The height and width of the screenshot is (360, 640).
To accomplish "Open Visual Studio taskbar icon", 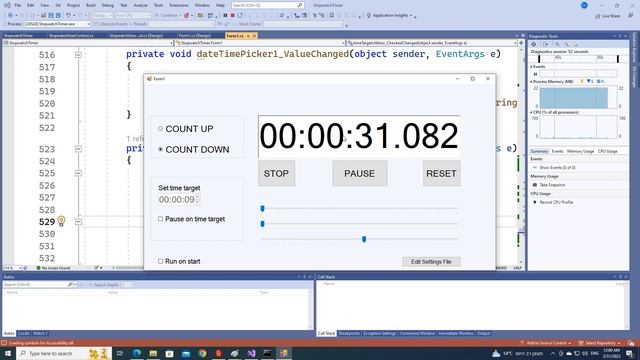I will tap(251, 353).
